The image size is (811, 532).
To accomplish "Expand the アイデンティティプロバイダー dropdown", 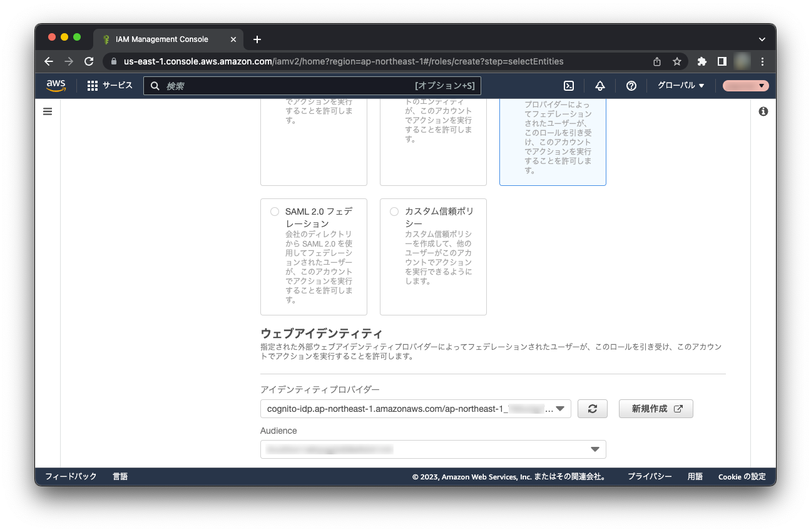I will point(416,409).
